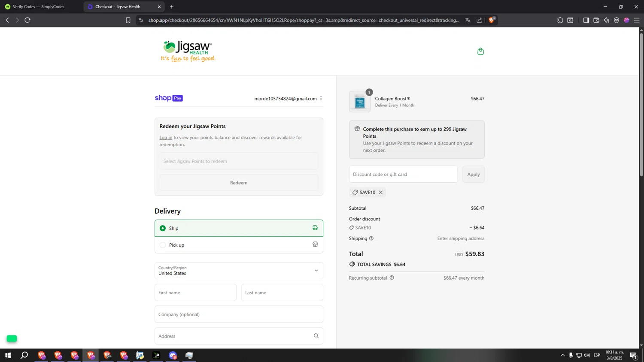Toggle the browser sidebar panel

[586, 20]
